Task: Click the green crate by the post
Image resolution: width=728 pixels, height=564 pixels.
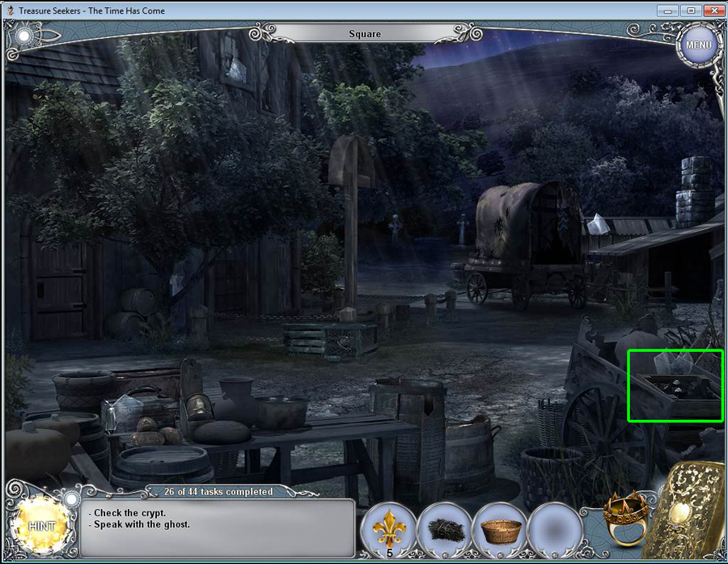Action: 329,338
